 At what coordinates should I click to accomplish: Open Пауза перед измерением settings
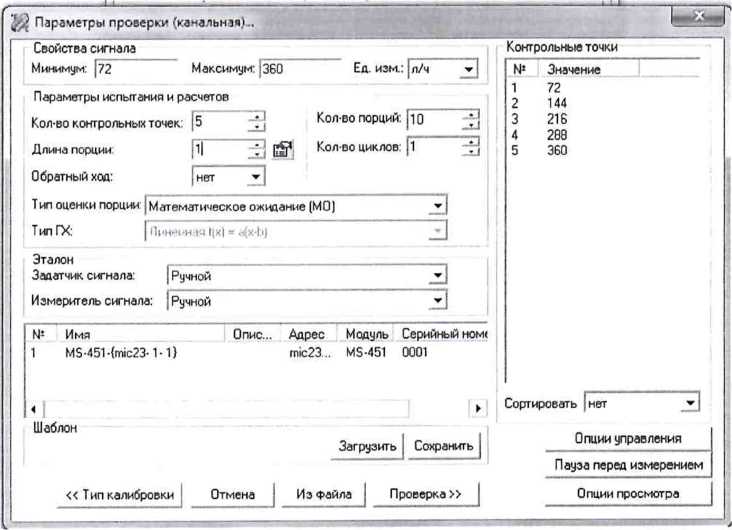coord(628,465)
